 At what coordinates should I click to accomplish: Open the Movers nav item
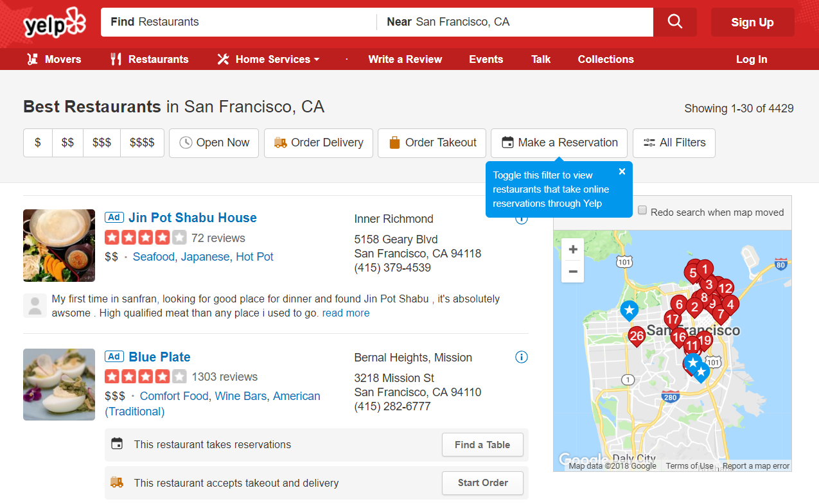(x=54, y=59)
